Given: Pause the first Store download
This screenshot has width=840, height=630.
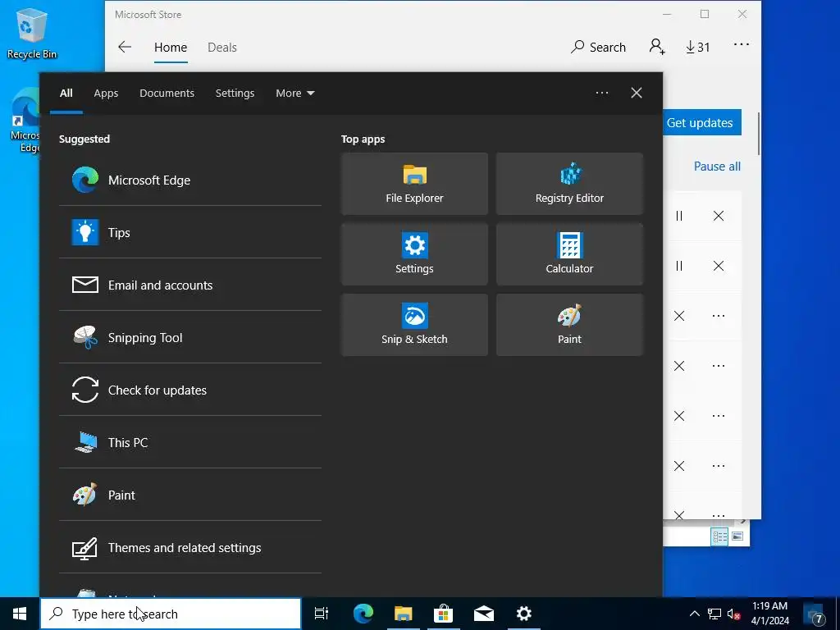Looking at the screenshot, I should tap(679, 216).
